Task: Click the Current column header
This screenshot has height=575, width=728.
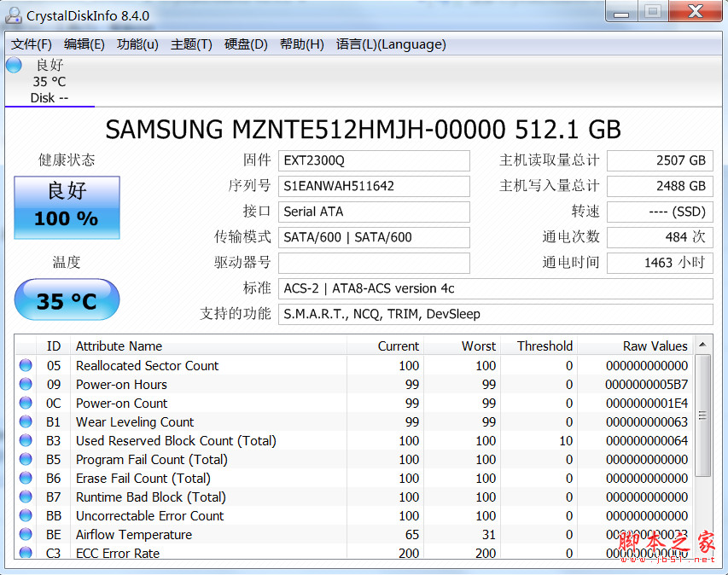Action: point(385,346)
